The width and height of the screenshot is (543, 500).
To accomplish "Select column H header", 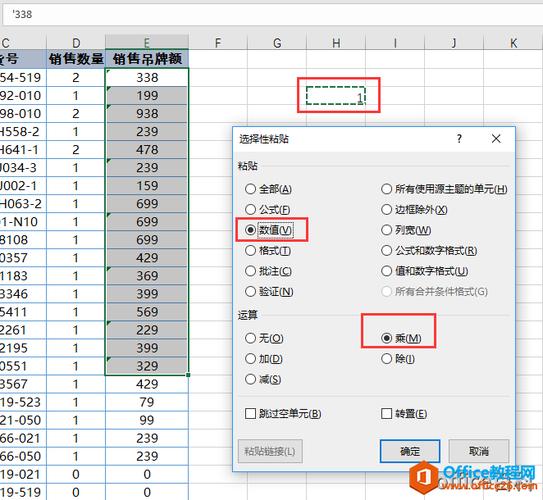I will point(336,43).
